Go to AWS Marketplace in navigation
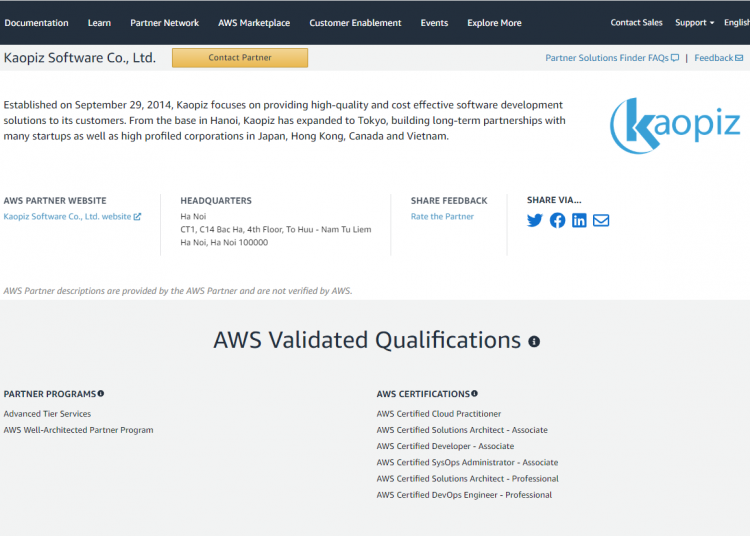The height and width of the screenshot is (536, 750). point(254,23)
